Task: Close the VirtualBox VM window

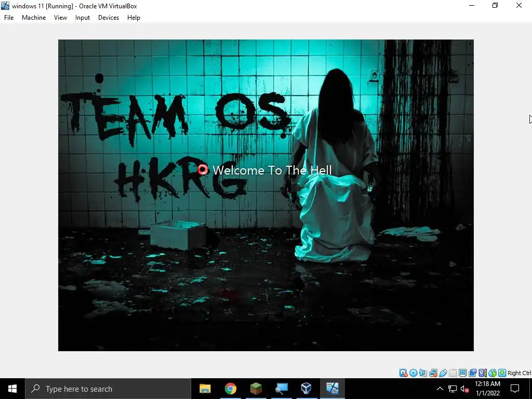Action: point(519,5)
